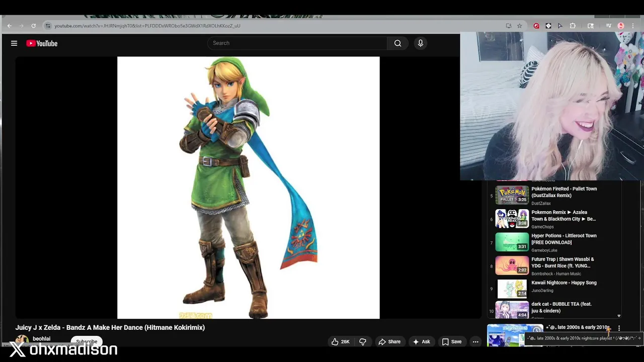Click the magnifier search button
This screenshot has height=362, width=644.
tap(397, 43)
